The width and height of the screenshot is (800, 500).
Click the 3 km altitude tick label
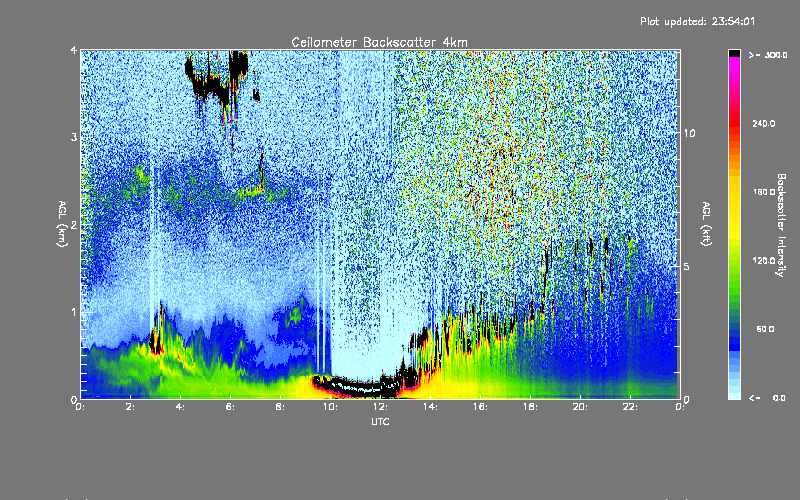(74, 137)
